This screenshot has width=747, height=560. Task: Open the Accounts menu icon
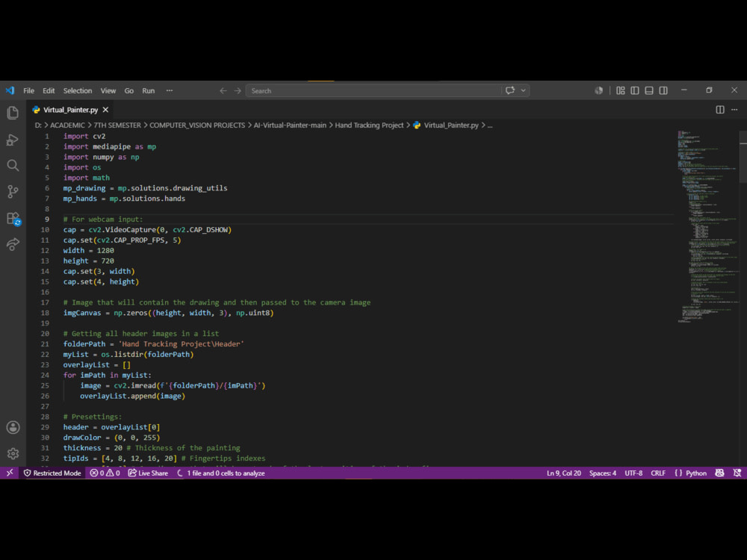13,427
